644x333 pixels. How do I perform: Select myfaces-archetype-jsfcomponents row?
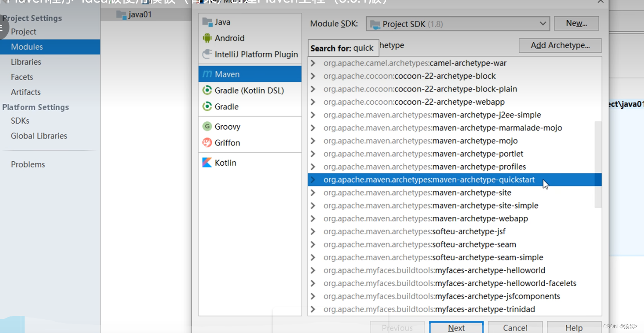click(x=455, y=296)
